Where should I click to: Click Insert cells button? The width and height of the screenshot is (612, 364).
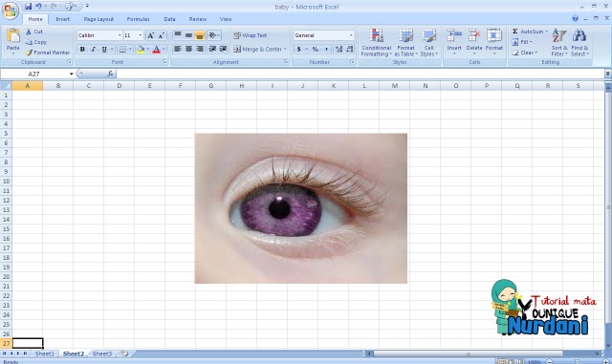454,42
